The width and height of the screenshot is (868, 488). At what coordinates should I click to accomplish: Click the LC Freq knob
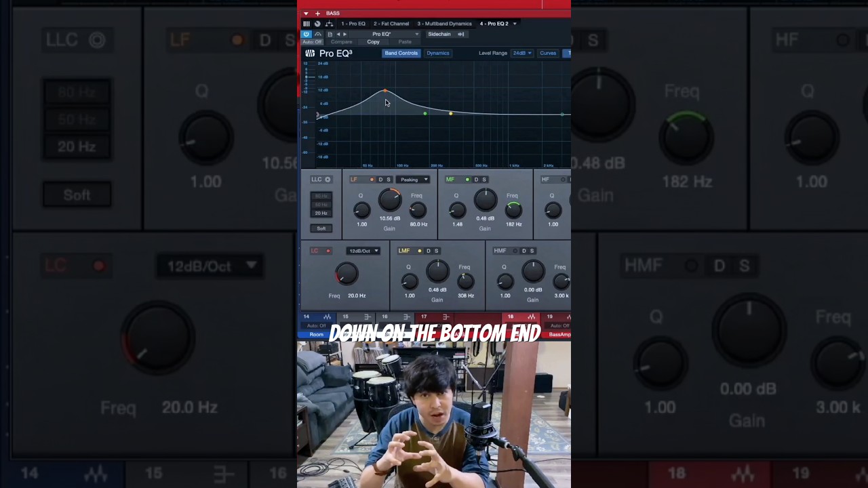[x=347, y=274]
